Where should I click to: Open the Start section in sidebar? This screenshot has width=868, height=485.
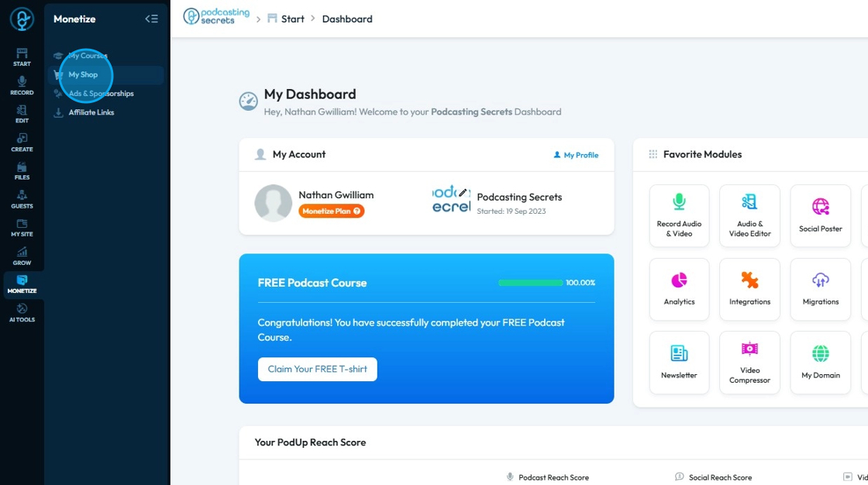pos(22,57)
